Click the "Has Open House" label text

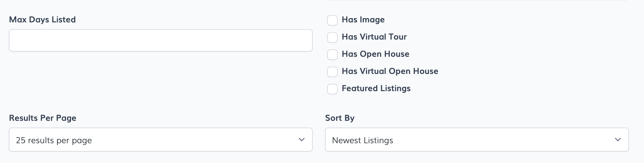point(375,54)
